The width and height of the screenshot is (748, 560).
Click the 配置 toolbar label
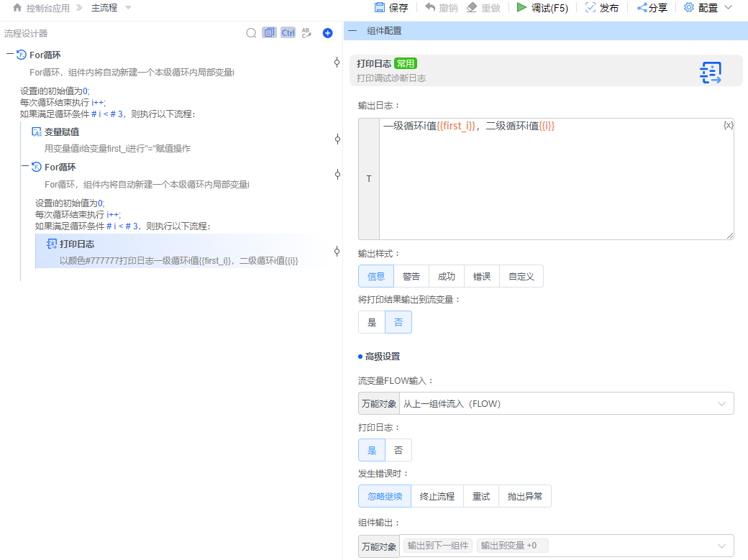pos(708,8)
